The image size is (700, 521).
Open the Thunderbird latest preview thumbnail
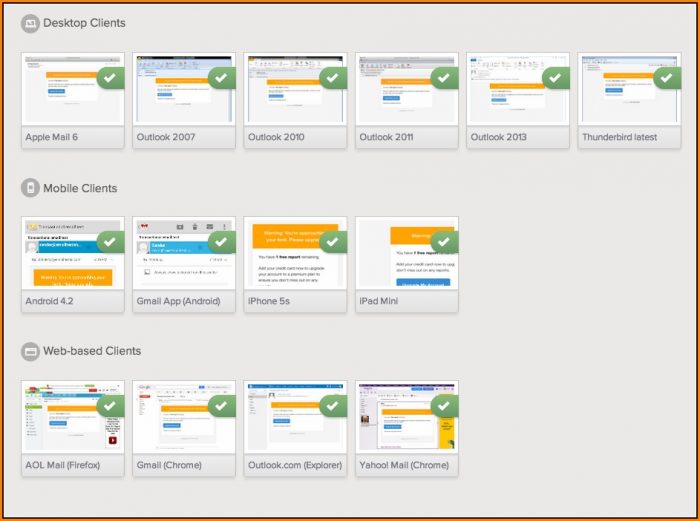click(628, 90)
